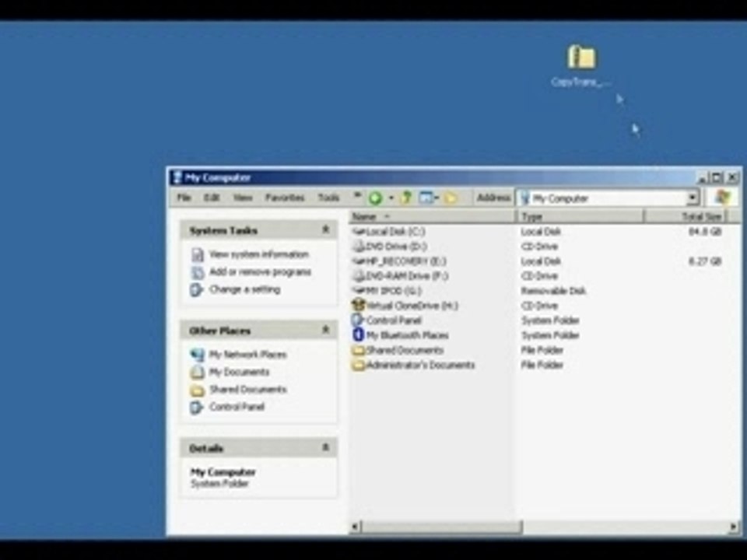
Task: Click the green Back button in the toolbar
Action: [x=375, y=198]
